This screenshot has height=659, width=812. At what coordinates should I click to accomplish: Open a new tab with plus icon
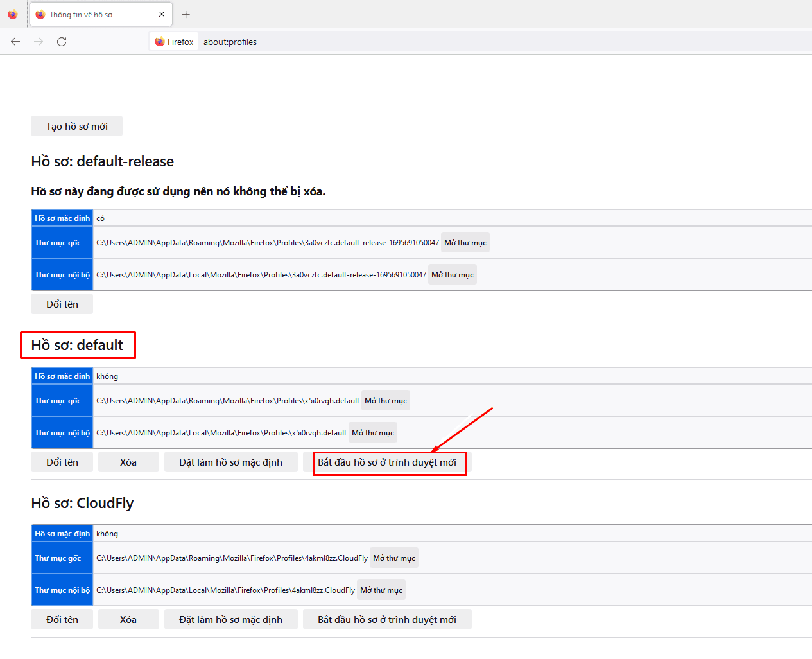point(186,14)
